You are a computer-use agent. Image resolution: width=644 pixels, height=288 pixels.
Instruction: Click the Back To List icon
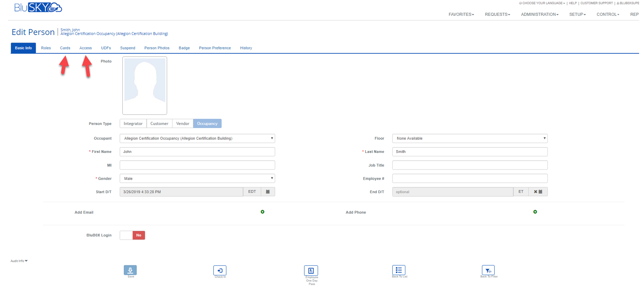click(399, 270)
